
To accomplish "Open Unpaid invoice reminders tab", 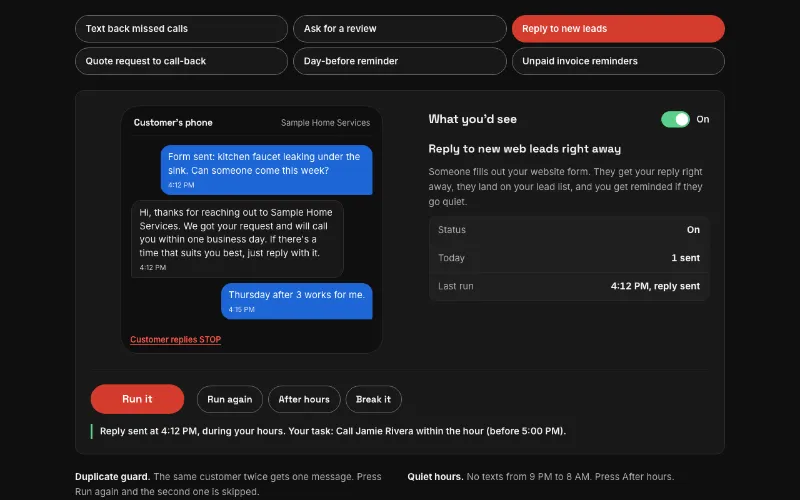I will [618, 61].
